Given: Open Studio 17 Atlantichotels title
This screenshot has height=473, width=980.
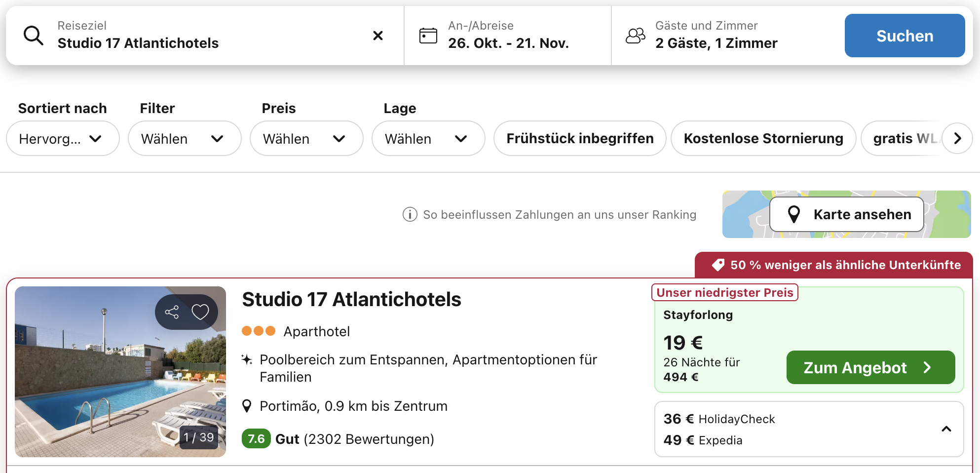Looking at the screenshot, I should pyautogui.click(x=351, y=299).
